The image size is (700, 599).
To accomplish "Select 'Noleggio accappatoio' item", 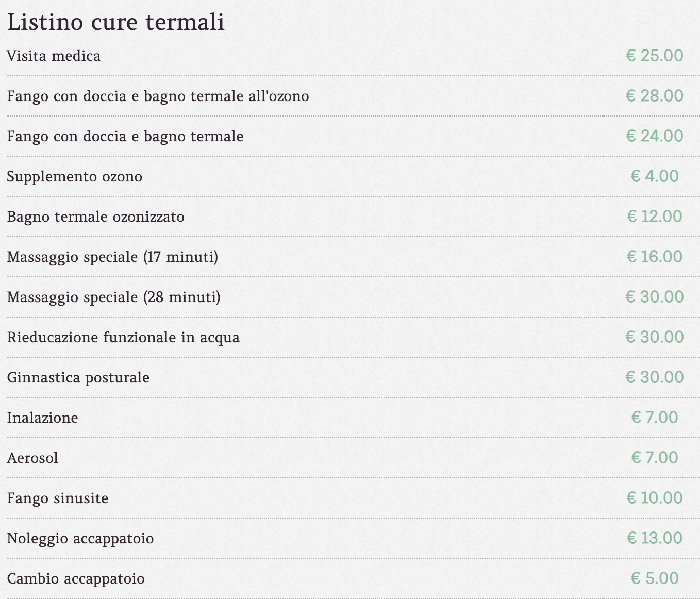I will (80, 539).
